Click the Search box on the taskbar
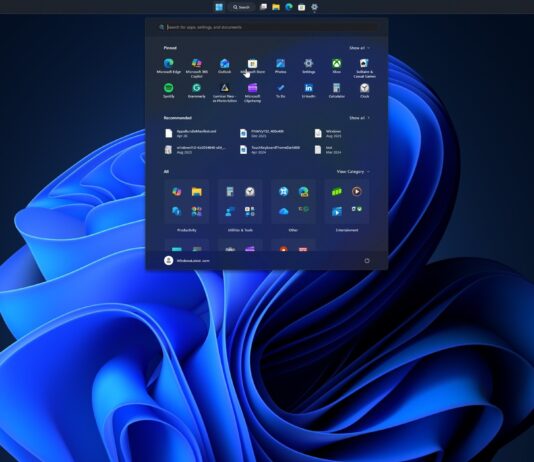Viewport: 534px width, 462px height. (241, 7)
